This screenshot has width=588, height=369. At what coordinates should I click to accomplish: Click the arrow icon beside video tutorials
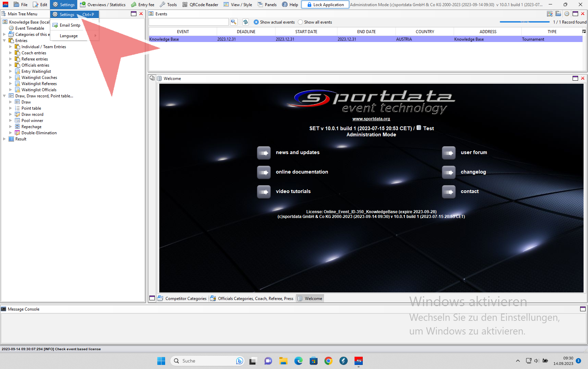click(x=264, y=192)
